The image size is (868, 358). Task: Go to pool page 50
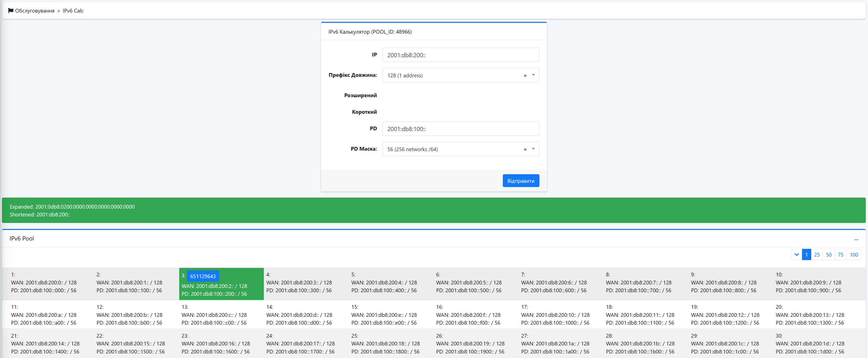coord(829,255)
